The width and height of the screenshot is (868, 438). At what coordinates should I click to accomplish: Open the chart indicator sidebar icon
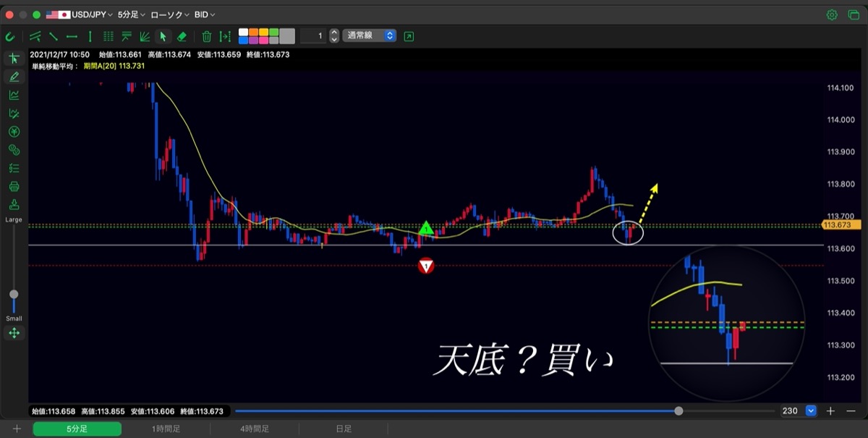coord(14,95)
